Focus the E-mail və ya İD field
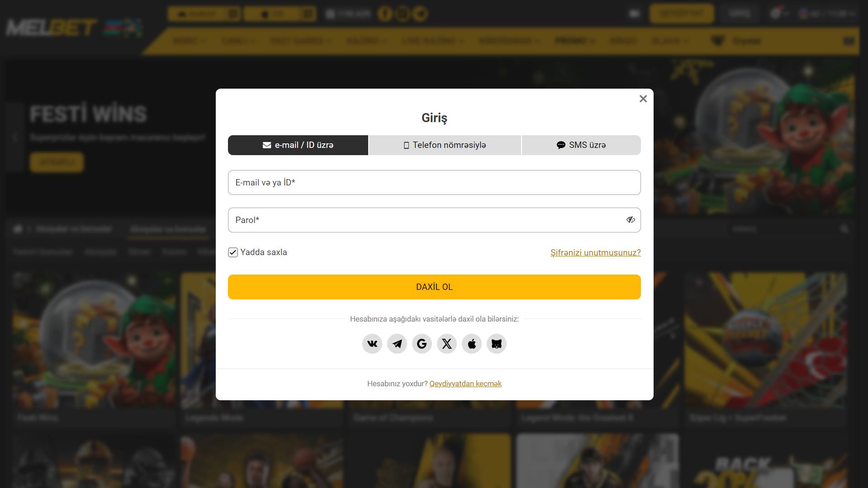 tap(434, 183)
